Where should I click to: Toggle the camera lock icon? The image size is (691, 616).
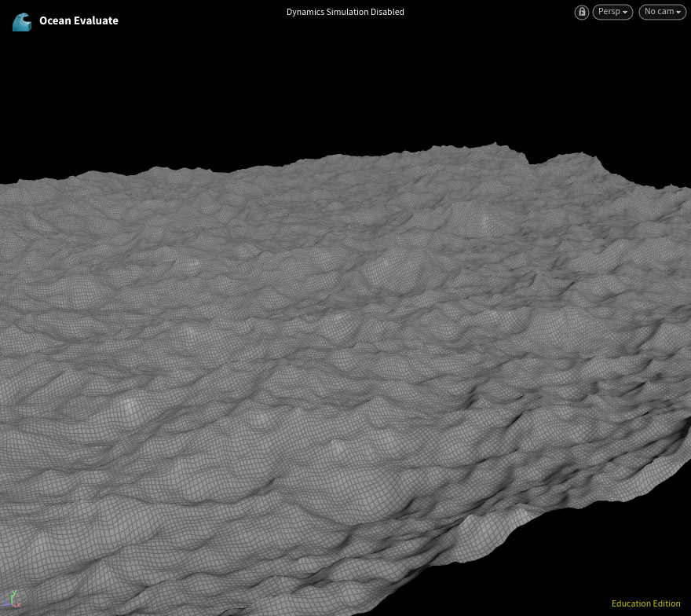[x=581, y=12]
